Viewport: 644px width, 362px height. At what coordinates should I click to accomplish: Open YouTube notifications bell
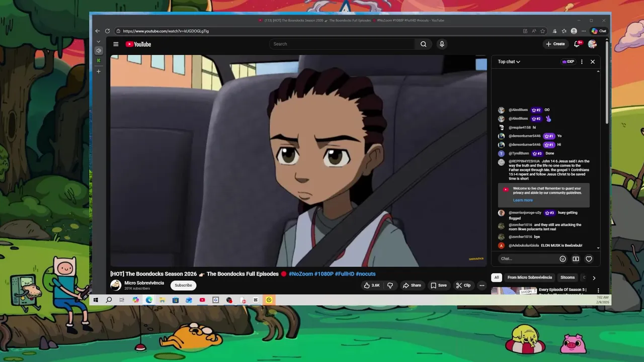coord(577,44)
